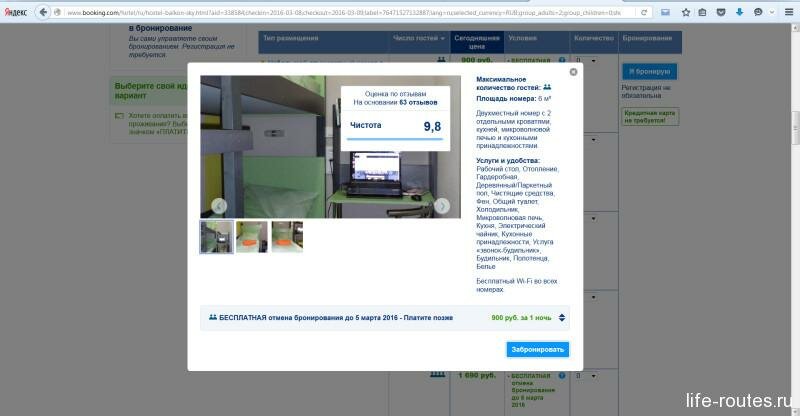Open quantity dropdown in the 1 690 руб. row
The image size is (800, 416).
(x=589, y=375)
